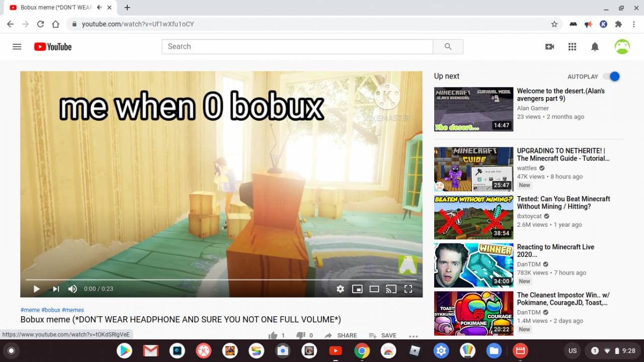Open the #meme hashtag link

pos(30,310)
